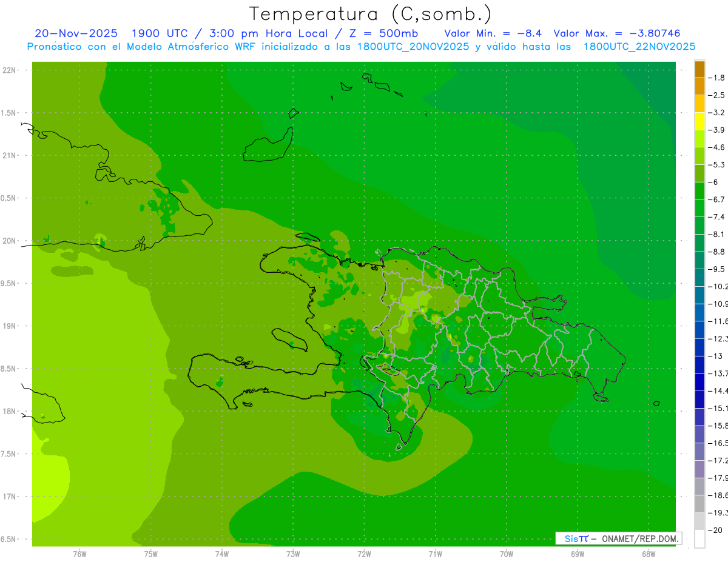The width and height of the screenshot is (728, 562).
Task: Click the 68W longitude tick label
Action: click(x=649, y=554)
